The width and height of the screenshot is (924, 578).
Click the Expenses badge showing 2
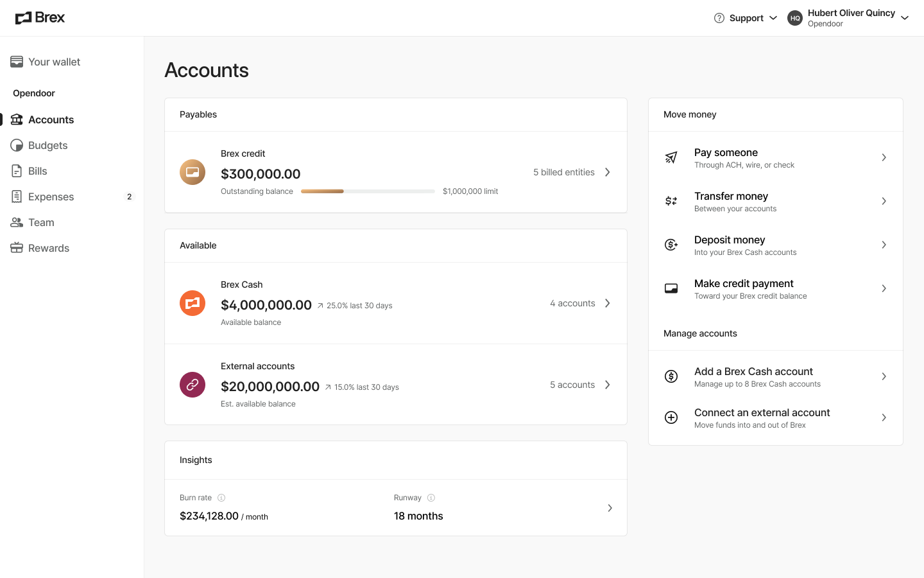130,197
